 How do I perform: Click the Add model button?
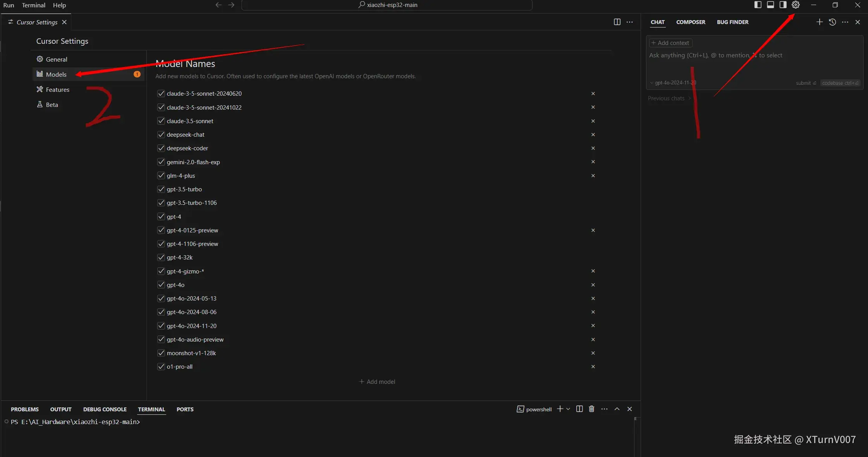click(376, 381)
